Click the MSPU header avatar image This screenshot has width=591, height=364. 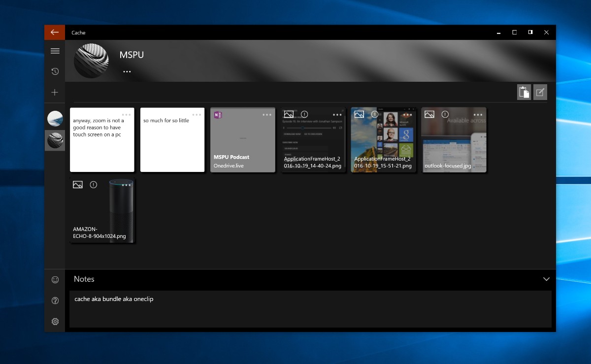point(91,61)
